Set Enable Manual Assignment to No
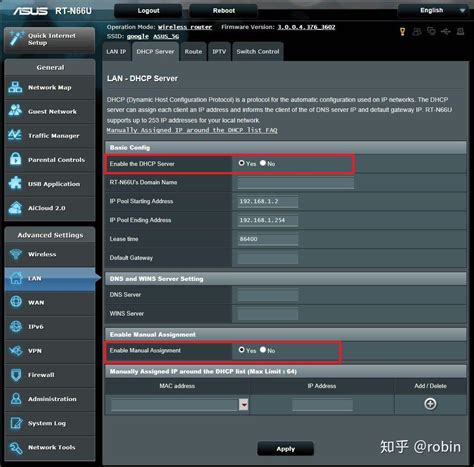This screenshot has height=467, width=474. click(x=263, y=350)
